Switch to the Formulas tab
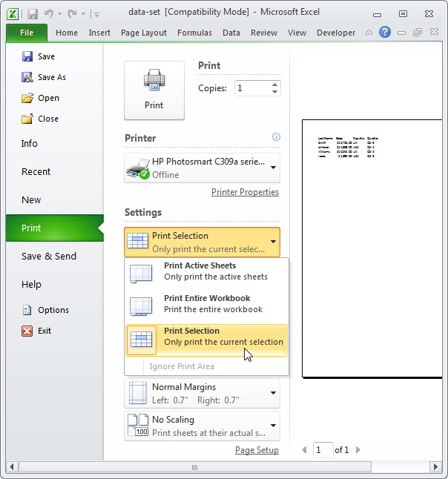448x479 pixels. tap(194, 33)
